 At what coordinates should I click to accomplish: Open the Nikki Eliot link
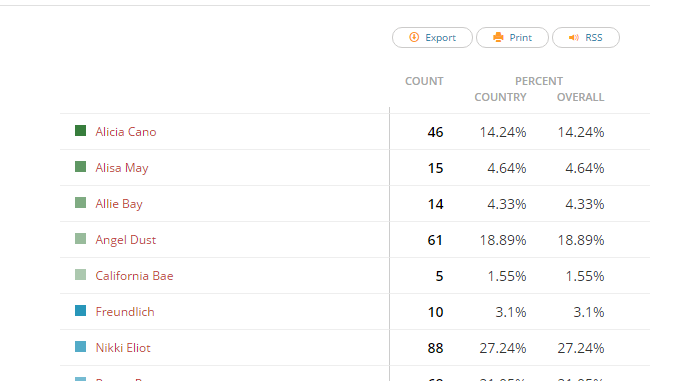click(x=123, y=348)
